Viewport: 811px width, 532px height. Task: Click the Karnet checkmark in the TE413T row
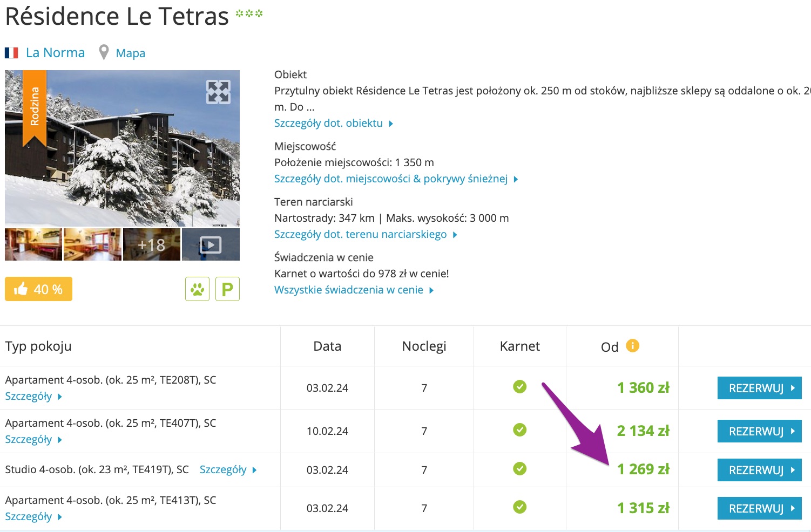pyautogui.click(x=519, y=507)
